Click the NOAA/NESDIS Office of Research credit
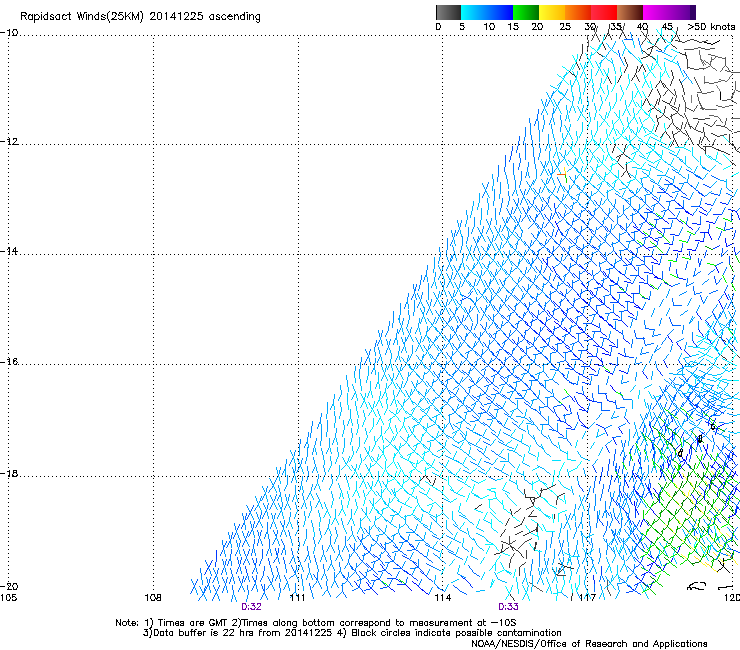Image resolution: width=740 pixels, height=650 pixels. 589,644
